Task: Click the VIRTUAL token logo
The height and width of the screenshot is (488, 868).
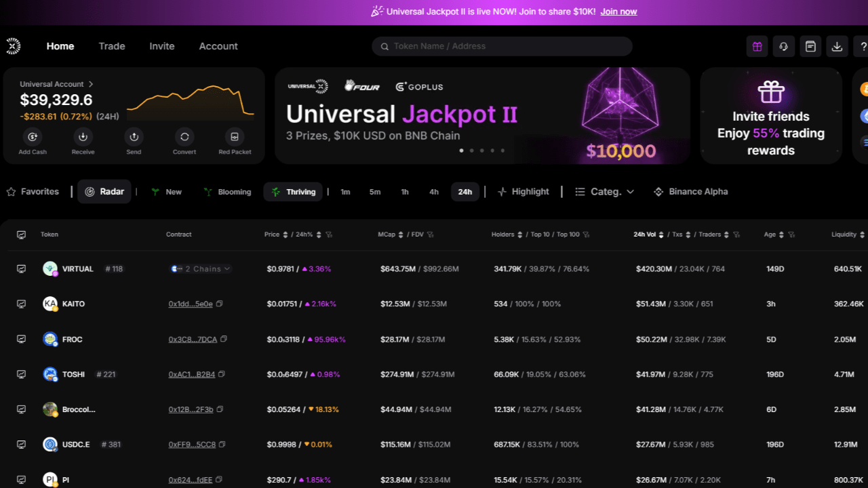Action: (50, 269)
